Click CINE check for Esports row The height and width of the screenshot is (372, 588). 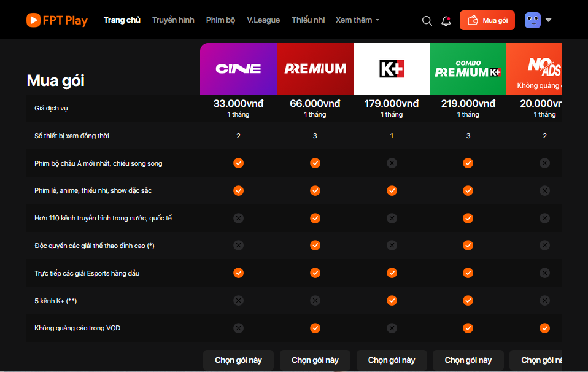pos(239,273)
